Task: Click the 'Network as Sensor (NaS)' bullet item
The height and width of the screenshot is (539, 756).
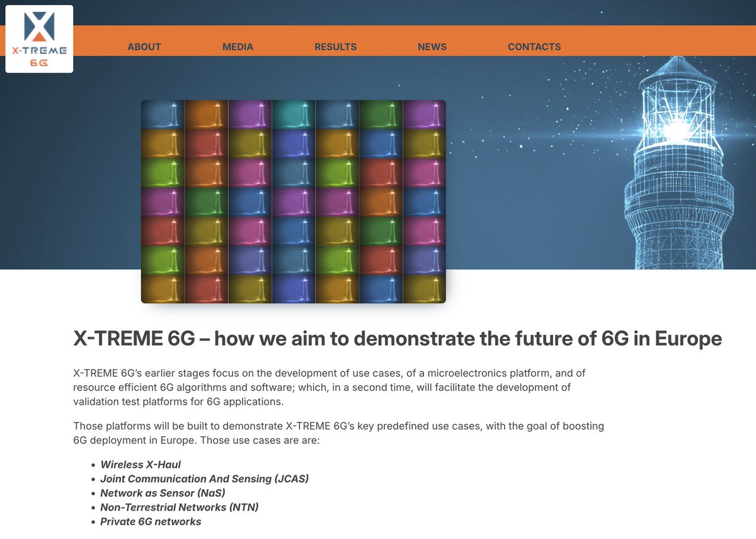Action: pyautogui.click(x=163, y=493)
